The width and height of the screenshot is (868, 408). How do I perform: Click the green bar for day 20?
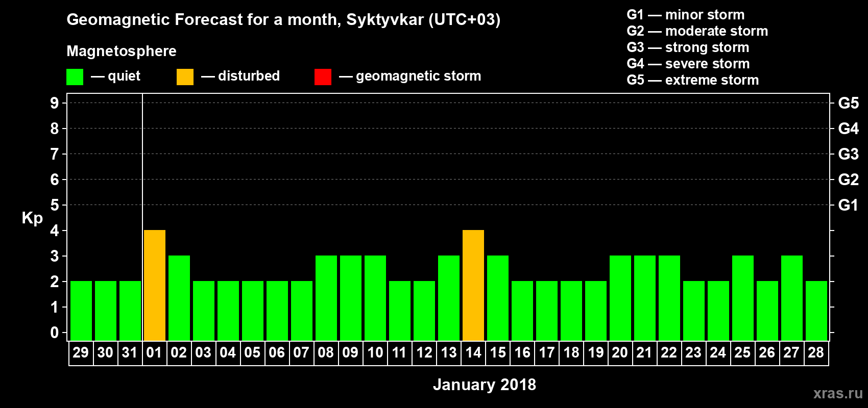tap(620, 298)
